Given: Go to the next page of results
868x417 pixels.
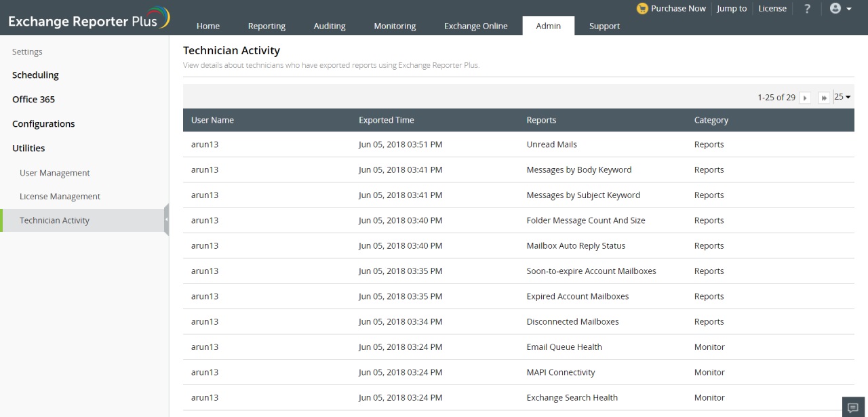Looking at the screenshot, I should click(x=805, y=98).
